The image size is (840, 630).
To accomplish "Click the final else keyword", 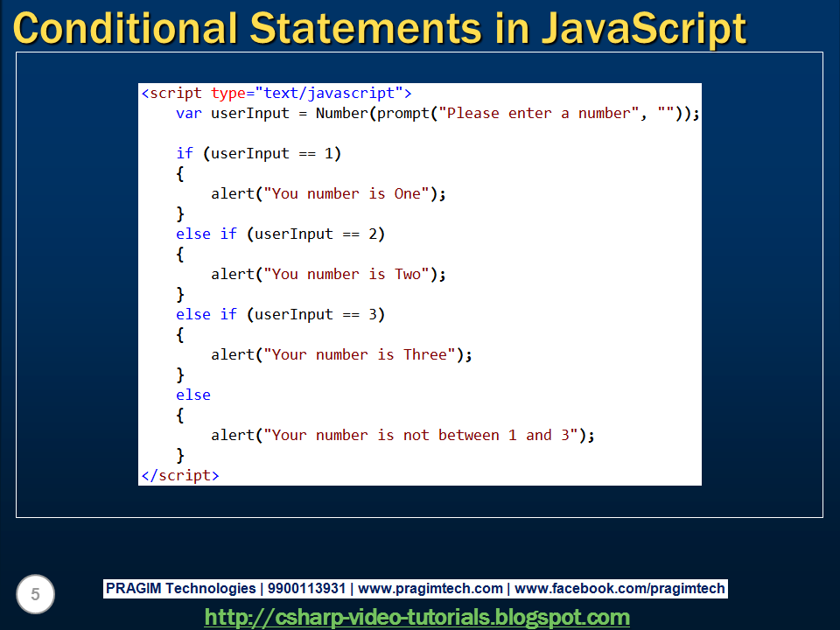I will pos(193,395).
